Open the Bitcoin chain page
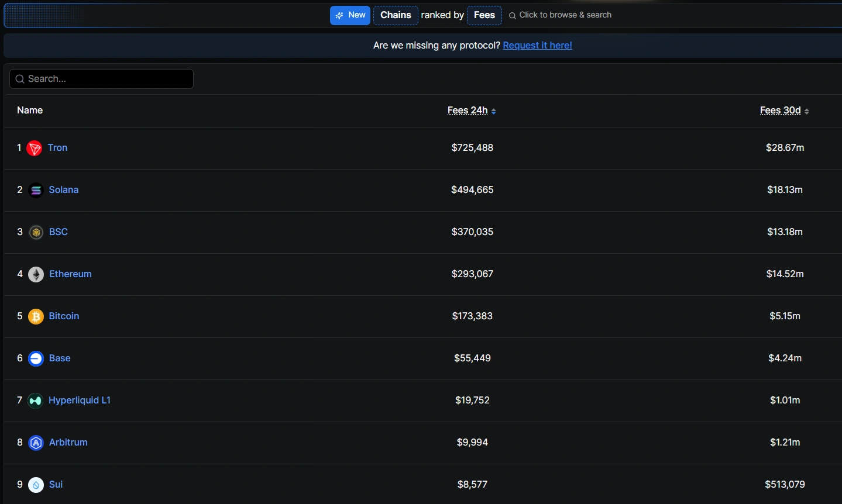842x504 pixels. click(64, 316)
